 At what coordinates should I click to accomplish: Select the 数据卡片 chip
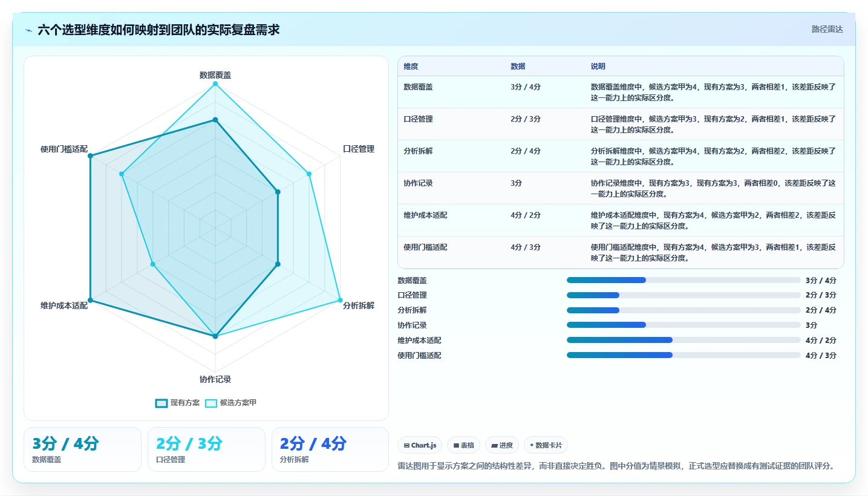(546, 445)
